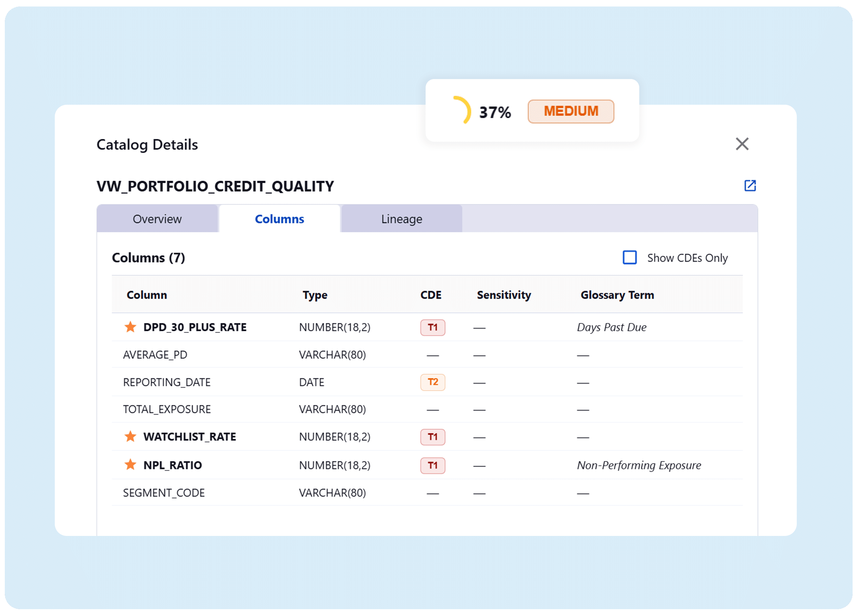Switch to the Overview tab
Image resolution: width=856 pixels, height=616 pixels.
[x=158, y=219]
